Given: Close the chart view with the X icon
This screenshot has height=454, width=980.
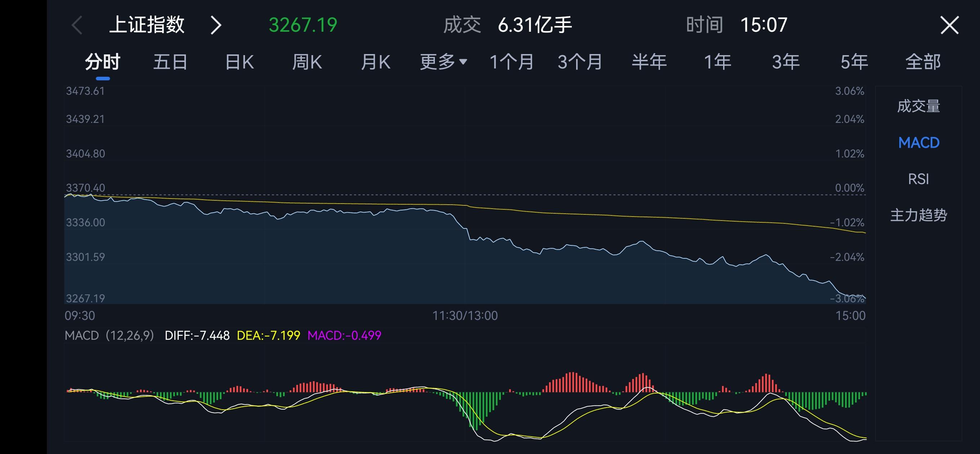Looking at the screenshot, I should [x=949, y=25].
